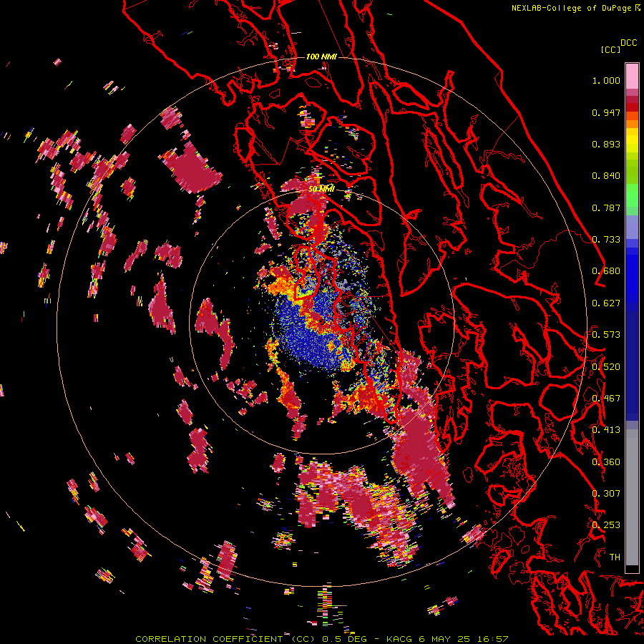Select the 0.467 scale value
Screen dimensions: 644x644
(x=606, y=399)
